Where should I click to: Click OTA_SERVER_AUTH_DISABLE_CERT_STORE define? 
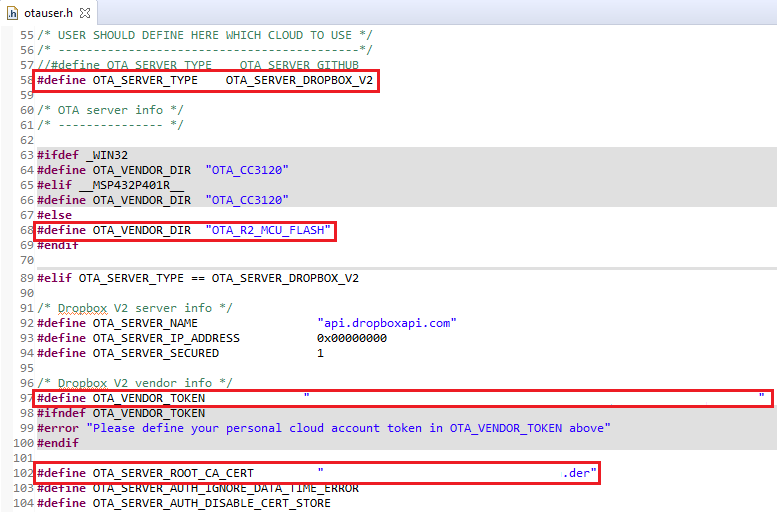coord(184,503)
